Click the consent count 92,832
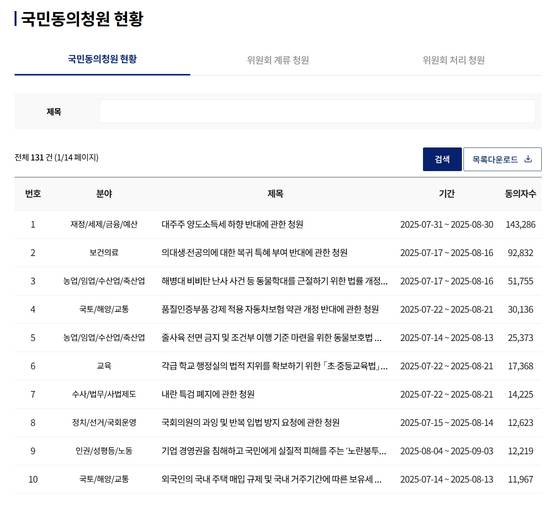559x505 pixels. click(520, 253)
